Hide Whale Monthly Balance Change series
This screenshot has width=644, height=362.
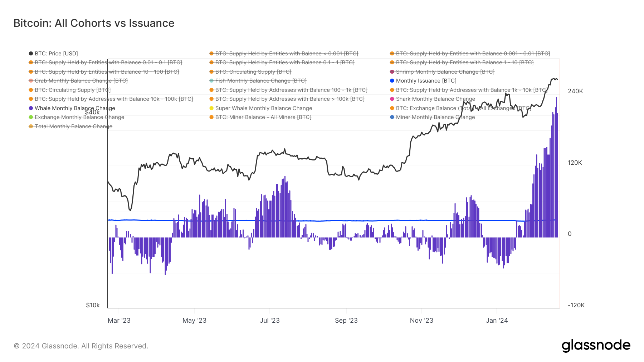pos(75,108)
